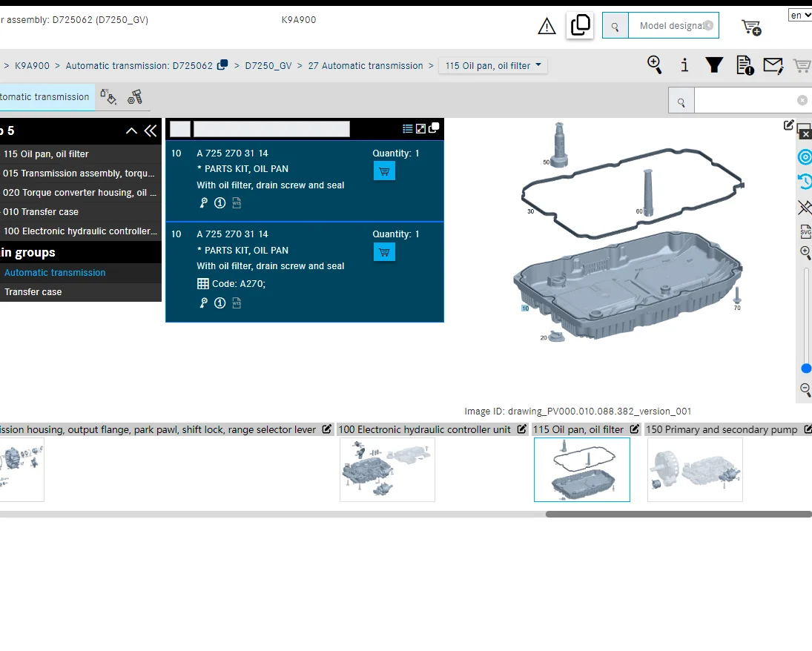Edit icon beside '115 Oil pan, oil filter' label
Viewport: 812px width, 651px height.
point(634,429)
